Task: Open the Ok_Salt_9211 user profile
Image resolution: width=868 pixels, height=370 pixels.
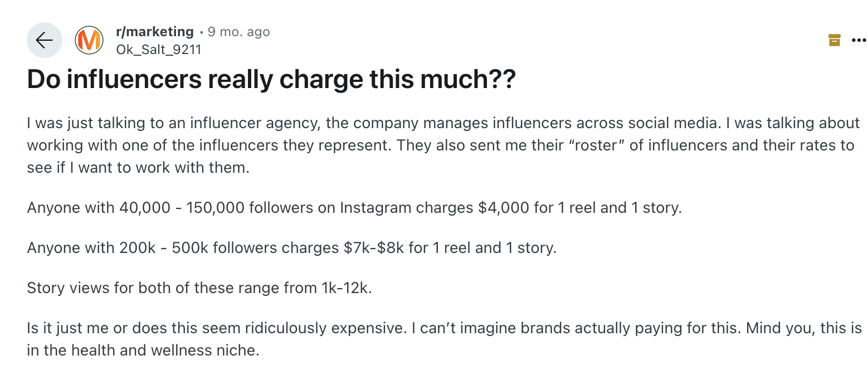Action: 158,50
